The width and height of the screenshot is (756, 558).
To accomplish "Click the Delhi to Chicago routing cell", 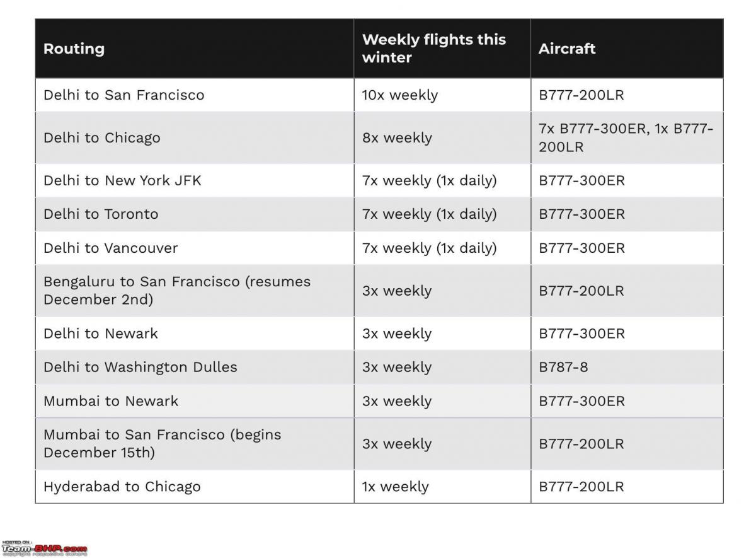I will click(x=194, y=138).
